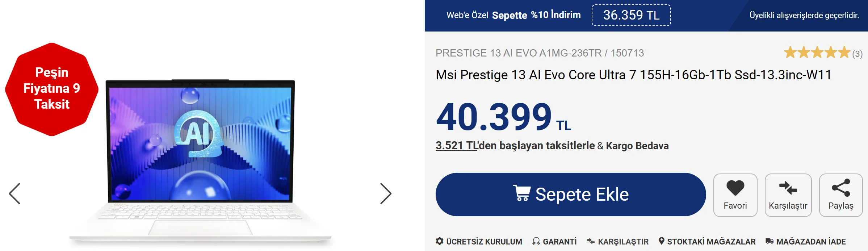The image size is (868, 251).
Task: Click the truck icon beside MAĞAZADAN İADE
Action: [770, 241]
